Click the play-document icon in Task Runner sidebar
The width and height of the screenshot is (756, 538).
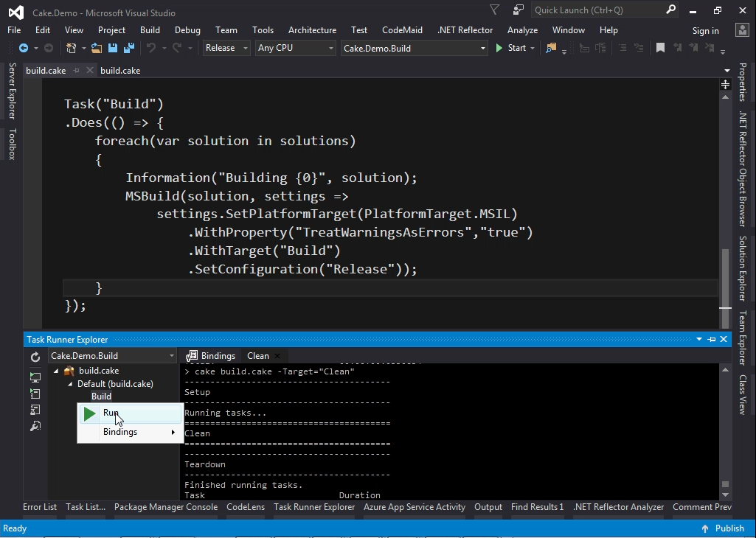[35, 394]
